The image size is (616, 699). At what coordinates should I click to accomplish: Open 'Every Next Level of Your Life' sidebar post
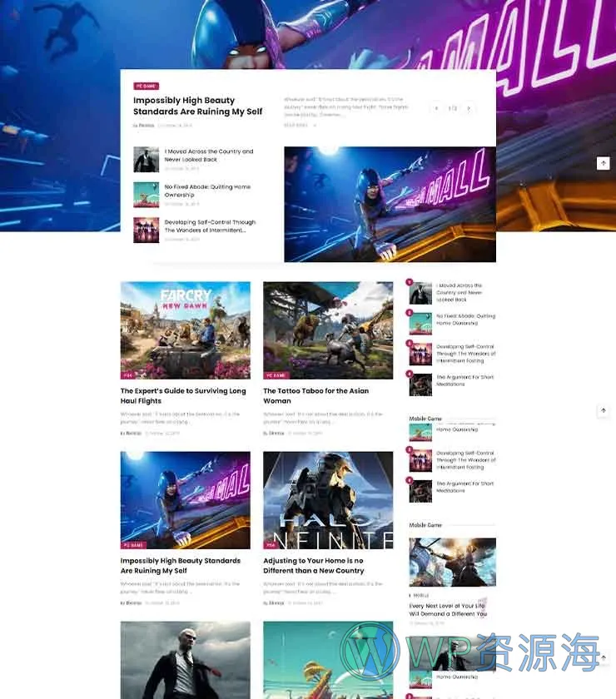coord(448,610)
